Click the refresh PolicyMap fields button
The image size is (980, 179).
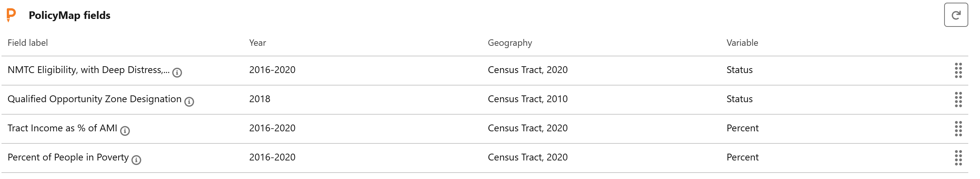tap(955, 15)
